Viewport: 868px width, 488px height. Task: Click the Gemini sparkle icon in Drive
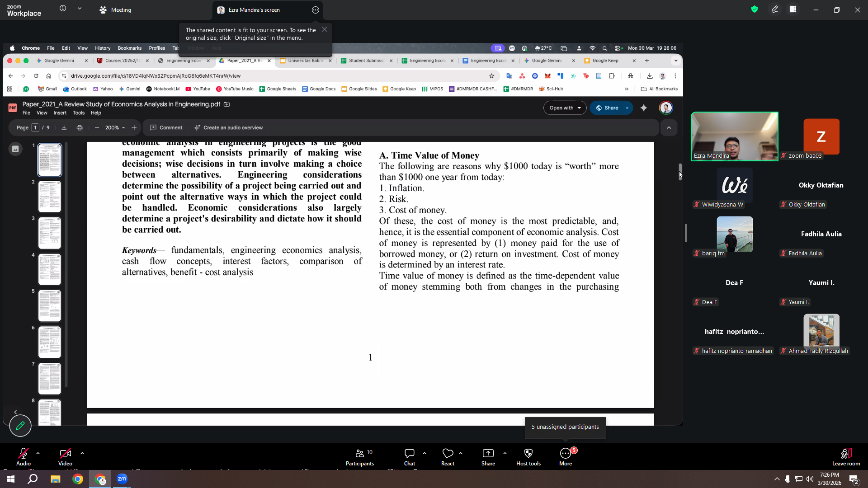click(644, 108)
